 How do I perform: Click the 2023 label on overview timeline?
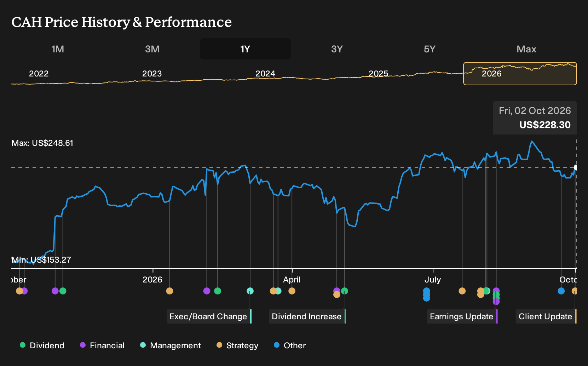tap(152, 74)
